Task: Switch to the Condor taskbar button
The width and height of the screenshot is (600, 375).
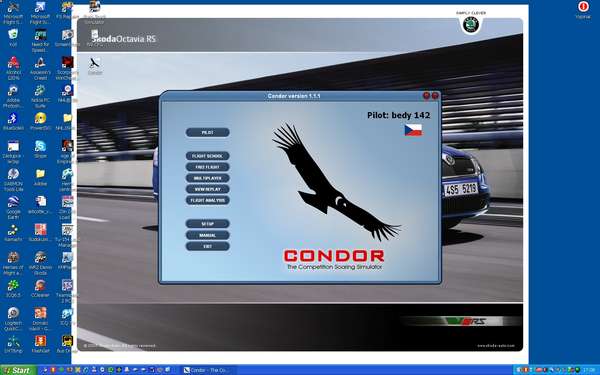Action: coord(208,370)
